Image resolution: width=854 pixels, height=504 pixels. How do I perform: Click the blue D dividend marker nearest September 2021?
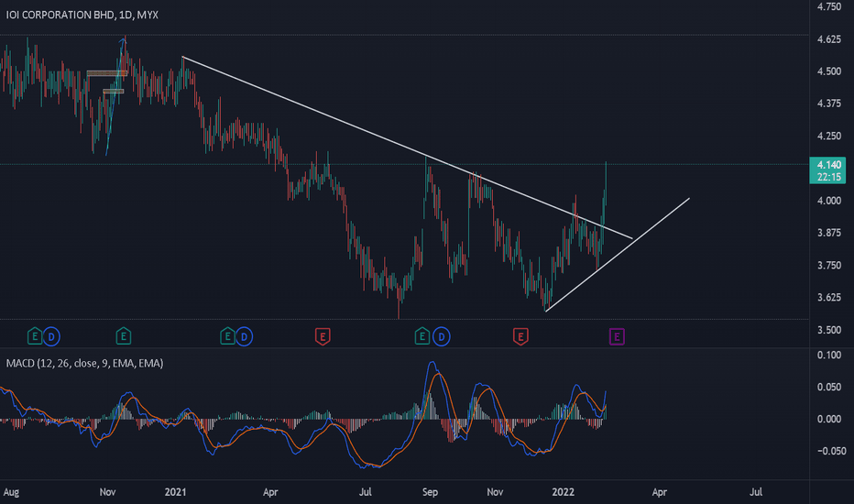pyautogui.click(x=441, y=336)
